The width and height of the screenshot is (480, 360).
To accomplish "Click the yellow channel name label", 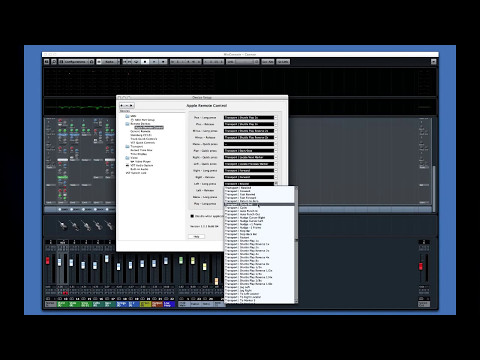I will [x=145, y=304].
